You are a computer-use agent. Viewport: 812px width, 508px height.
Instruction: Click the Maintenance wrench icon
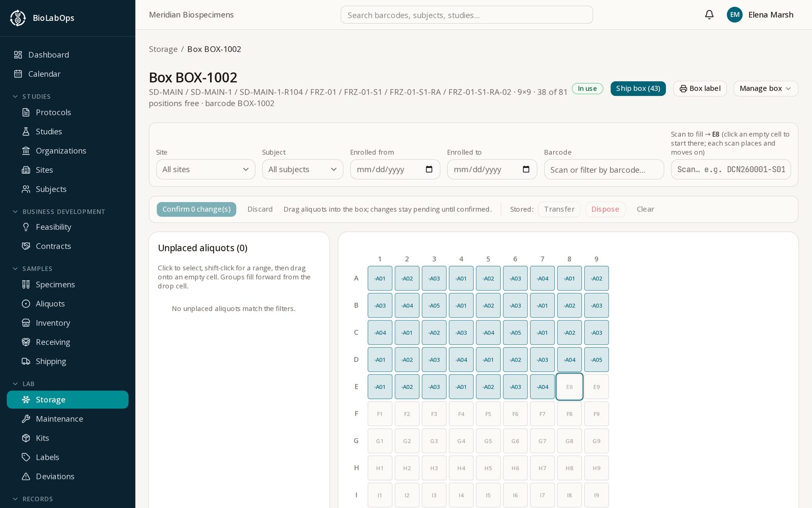pos(26,419)
